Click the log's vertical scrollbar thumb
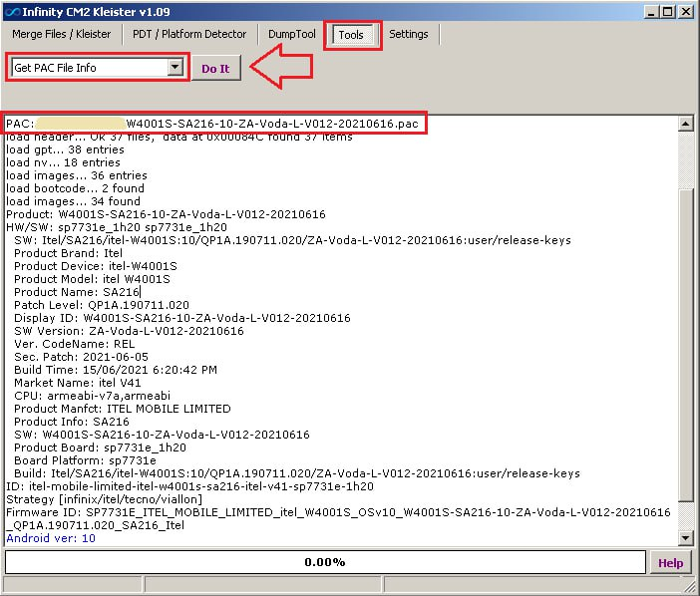The width and height of the screenshot is (700, 596). pos(685,339)
